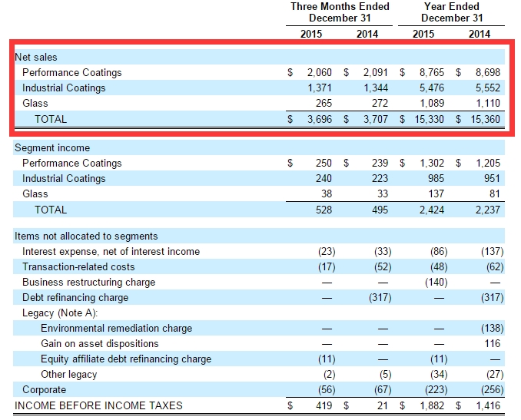
Task: Select the Year Ended December 31 header
Action: click(451, 12)
